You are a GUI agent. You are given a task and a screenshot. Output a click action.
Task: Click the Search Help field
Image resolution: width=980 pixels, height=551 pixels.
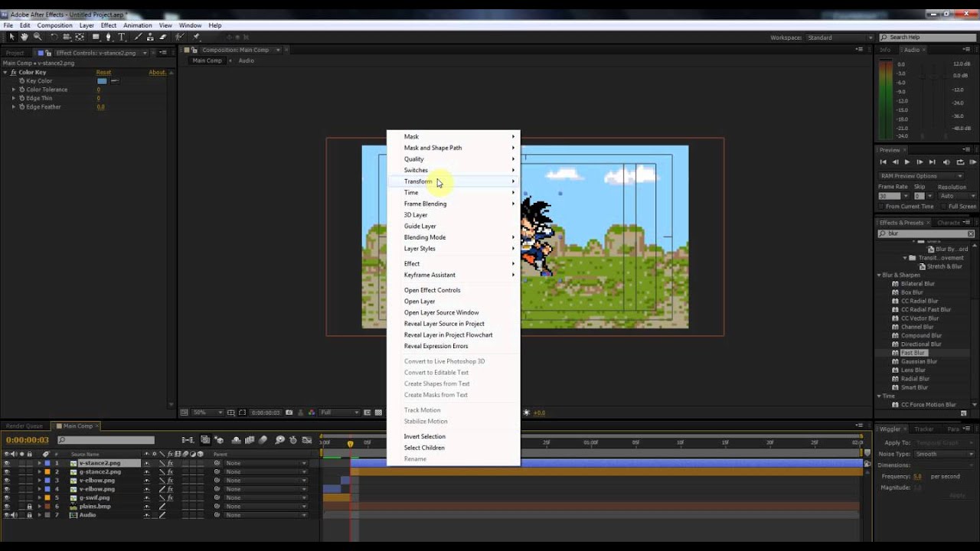coord(927,37)
